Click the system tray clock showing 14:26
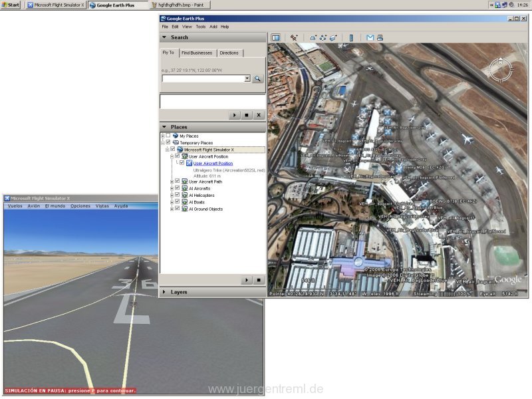532x399 pixels. click(x=522, y=5)
